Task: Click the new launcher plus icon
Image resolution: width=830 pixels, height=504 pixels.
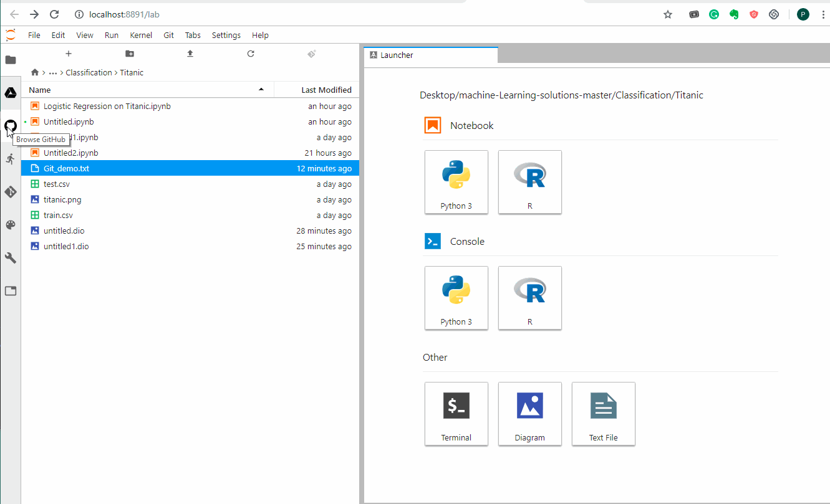Action: (69, 54)
